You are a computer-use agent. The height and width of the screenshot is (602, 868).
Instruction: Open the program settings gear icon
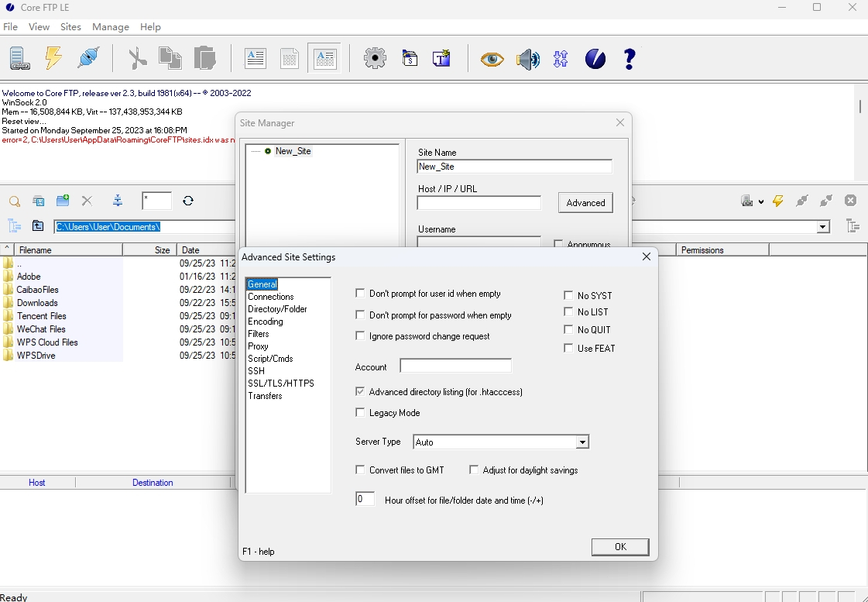coord(375,57)
